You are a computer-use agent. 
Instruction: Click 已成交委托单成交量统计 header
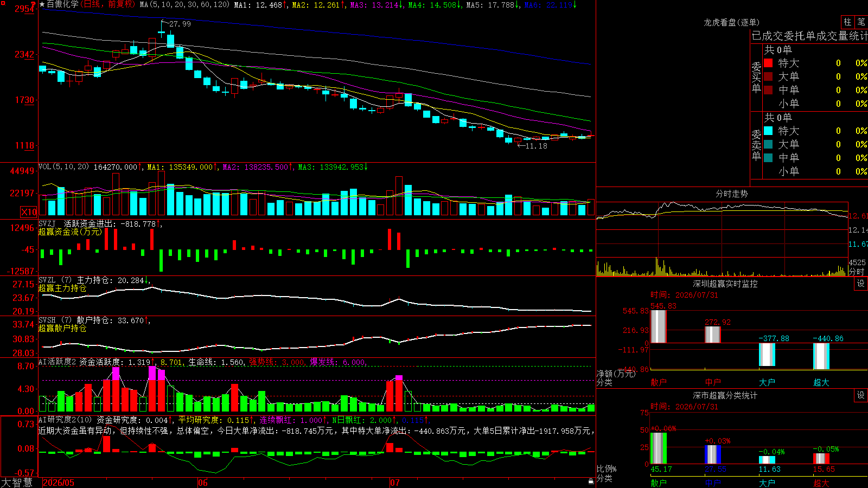coord(809,36)
